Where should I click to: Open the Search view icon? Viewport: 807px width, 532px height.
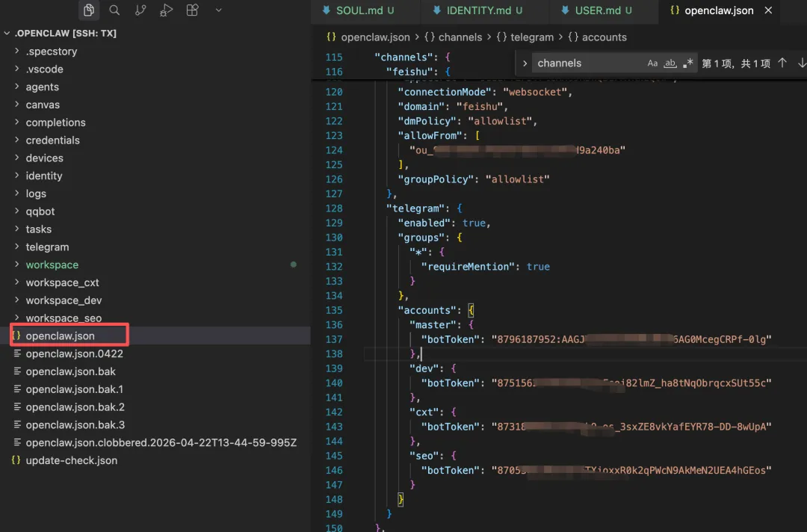114,10
